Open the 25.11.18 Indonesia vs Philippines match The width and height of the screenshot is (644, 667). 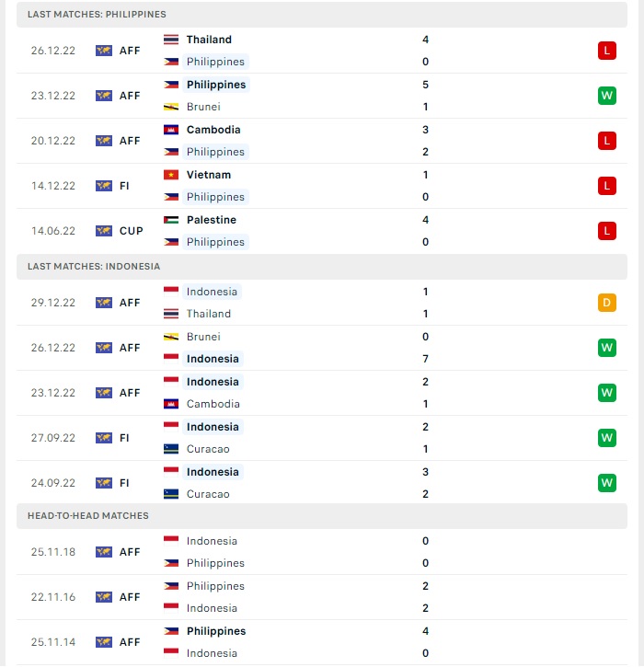click(x=322, y=552)
